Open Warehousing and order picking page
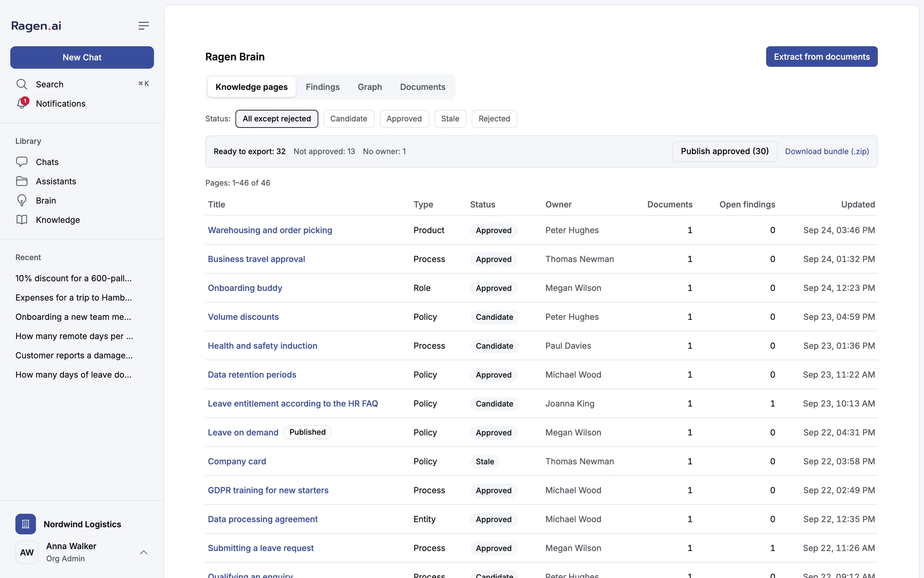This screenshot has width=924, height=578. [270, 230]
